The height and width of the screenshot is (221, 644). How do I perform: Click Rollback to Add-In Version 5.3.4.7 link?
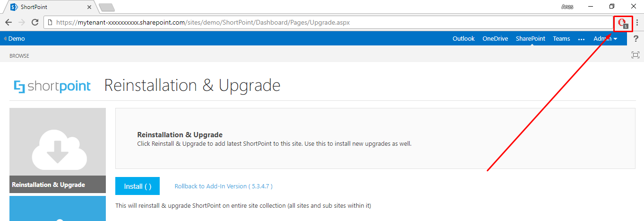point(223,186)
